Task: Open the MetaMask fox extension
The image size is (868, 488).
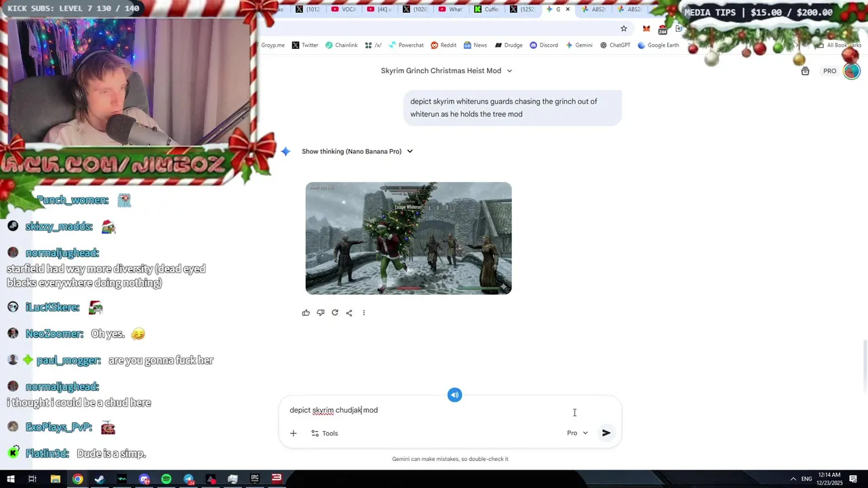Action: [646, 28]
